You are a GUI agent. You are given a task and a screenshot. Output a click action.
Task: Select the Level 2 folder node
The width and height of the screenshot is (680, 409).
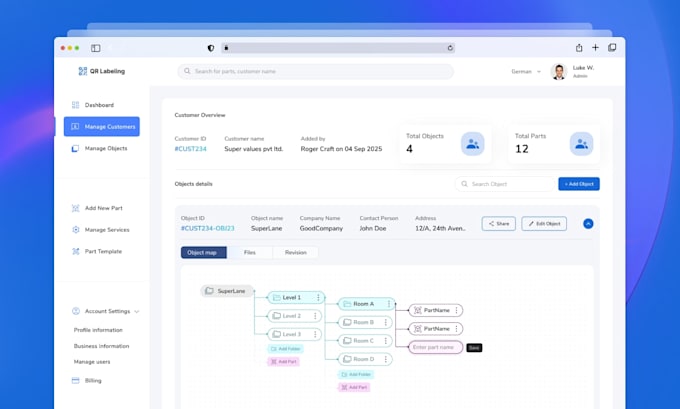pyautogui.click(x=294, y=316)
